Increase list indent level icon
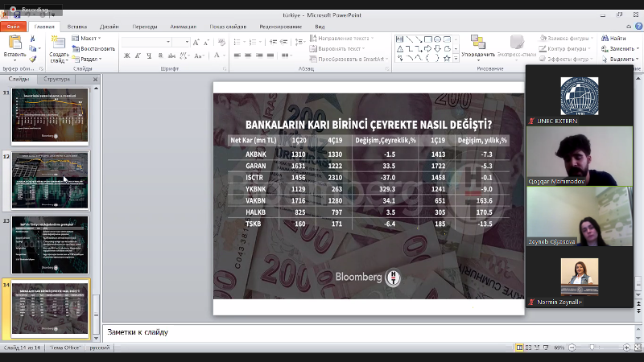Image resolution: width=644 pixels, height=362 pixels. pyautogui.click(x=284, y=42)
